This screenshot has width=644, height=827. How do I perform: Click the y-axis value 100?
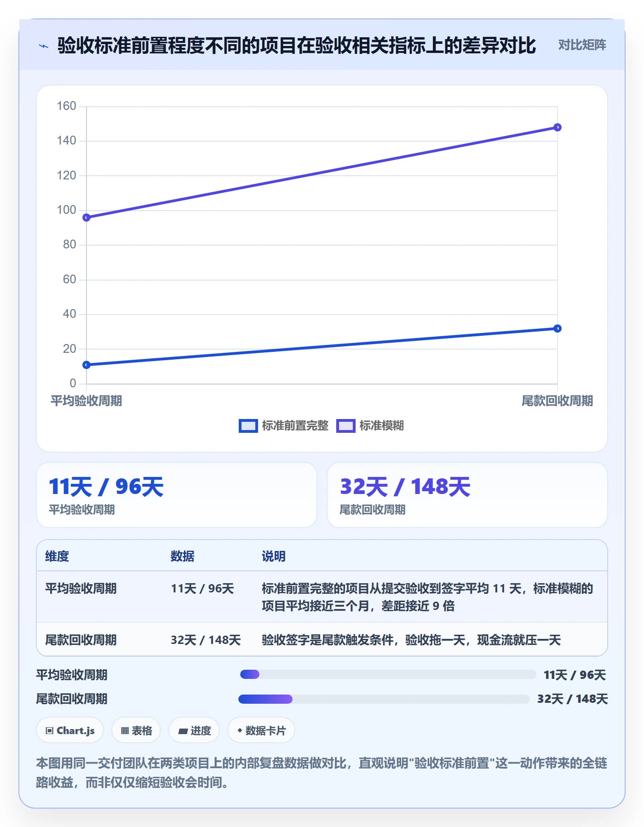tap(66, 210)
